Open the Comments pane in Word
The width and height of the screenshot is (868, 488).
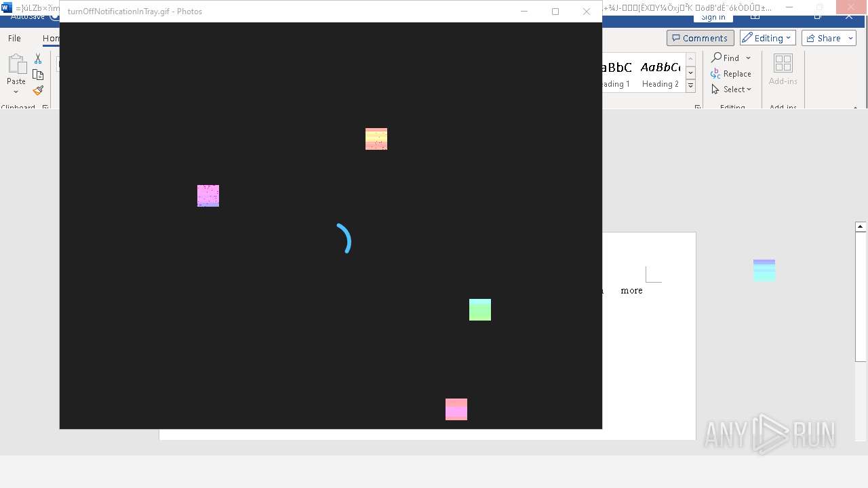[x=700, y=38]
